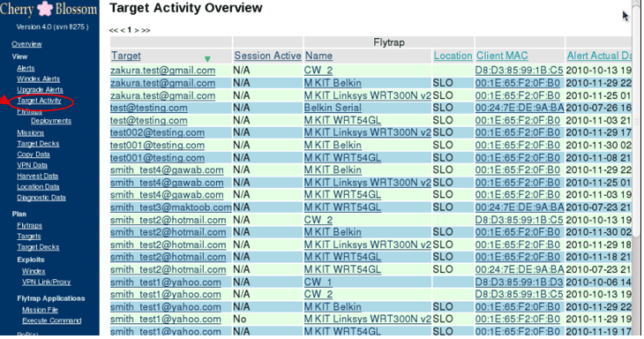
Task: Sort table by Target column header
Action: tap(126, 56)
